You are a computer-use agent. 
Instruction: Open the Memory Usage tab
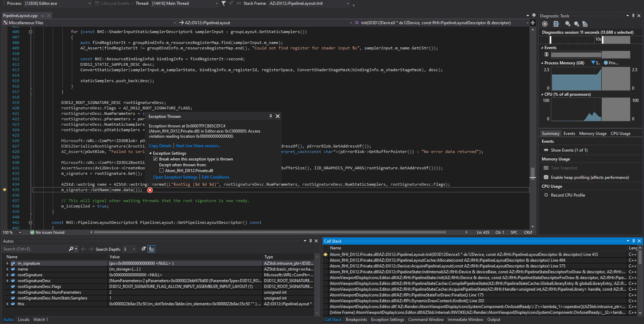(x=593, y=134)
